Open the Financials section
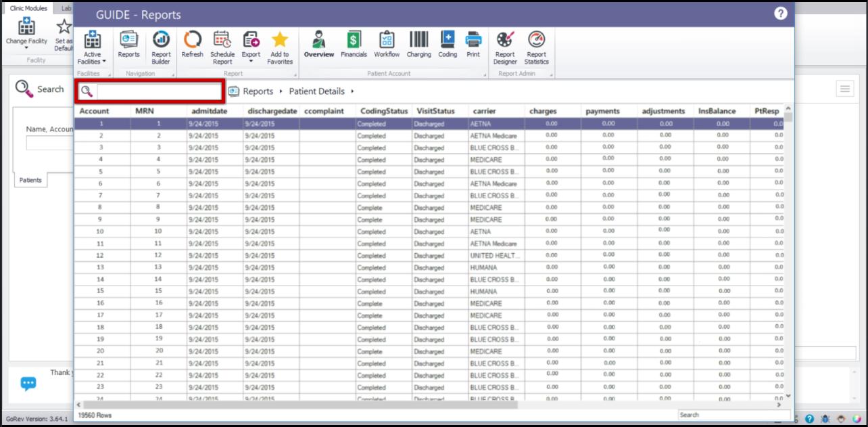Image resolution: width=868 pixels, height=427 pixels. [x=354, y=45]
